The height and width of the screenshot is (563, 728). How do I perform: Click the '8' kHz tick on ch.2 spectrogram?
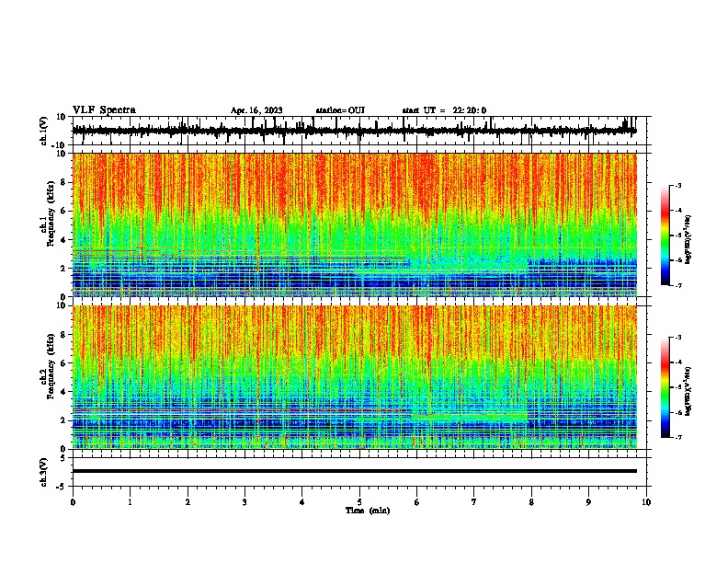click(63, 335)
